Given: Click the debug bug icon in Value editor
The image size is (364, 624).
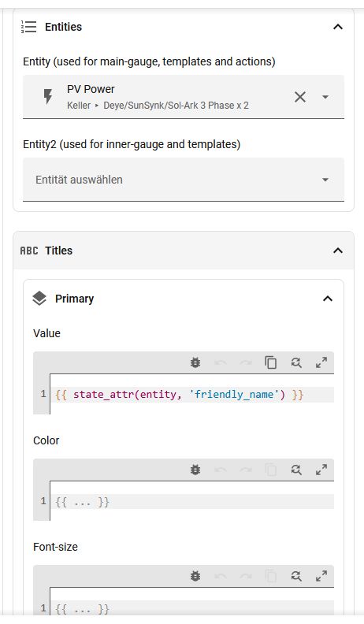Looking at the screenshot, I should pos(195,362).
